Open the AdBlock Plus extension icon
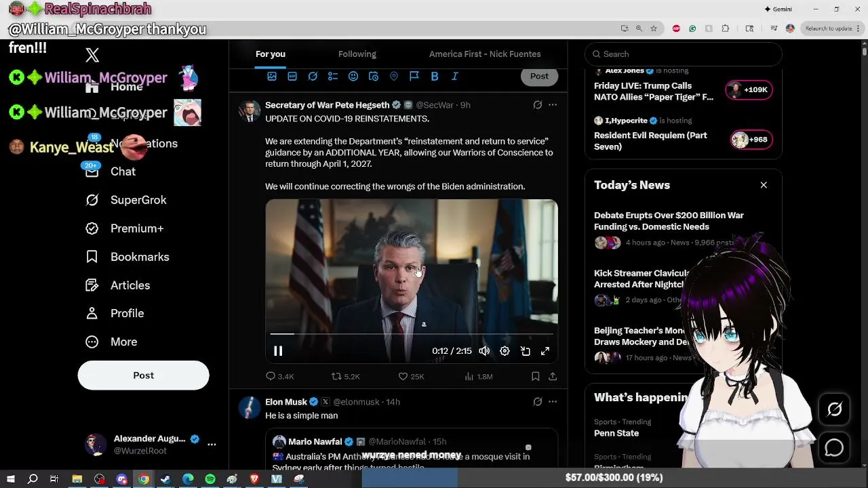This screenshot has width=868, height=488. pos(676,28)
